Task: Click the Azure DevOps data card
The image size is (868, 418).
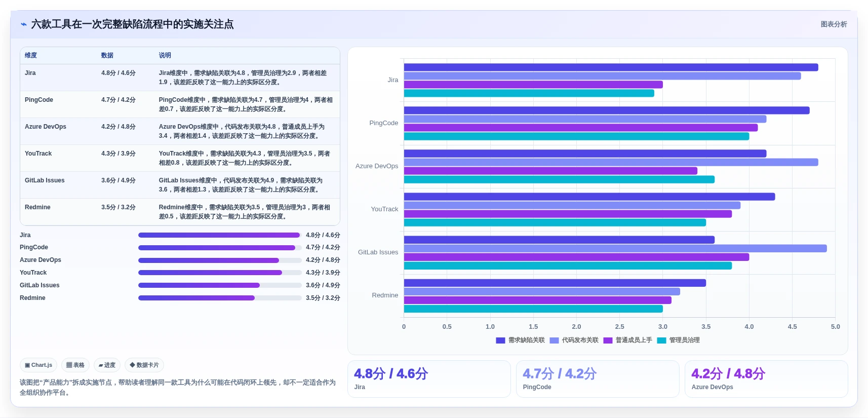Action: pyautogui.click(x=766, y=379)
